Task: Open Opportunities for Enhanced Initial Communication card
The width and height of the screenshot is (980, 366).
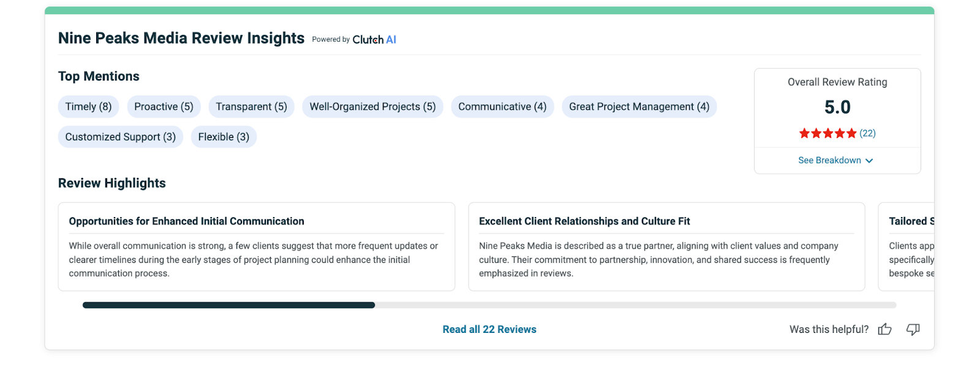Action: [x=257, y=246]
